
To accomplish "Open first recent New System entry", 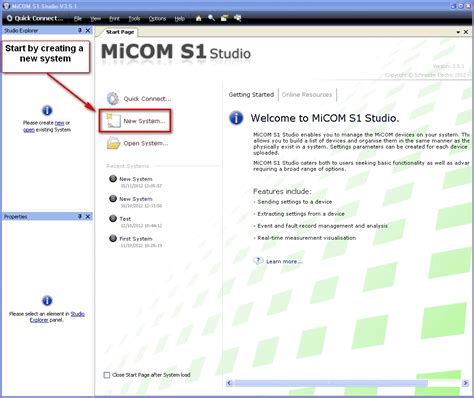I will pos(136,179).
